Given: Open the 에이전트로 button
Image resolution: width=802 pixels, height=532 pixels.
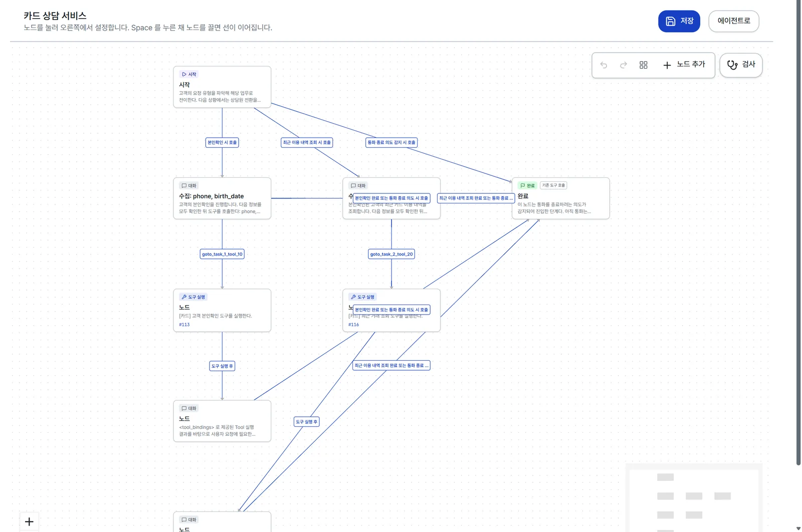Looking at the screenshot, I should 733,21.
